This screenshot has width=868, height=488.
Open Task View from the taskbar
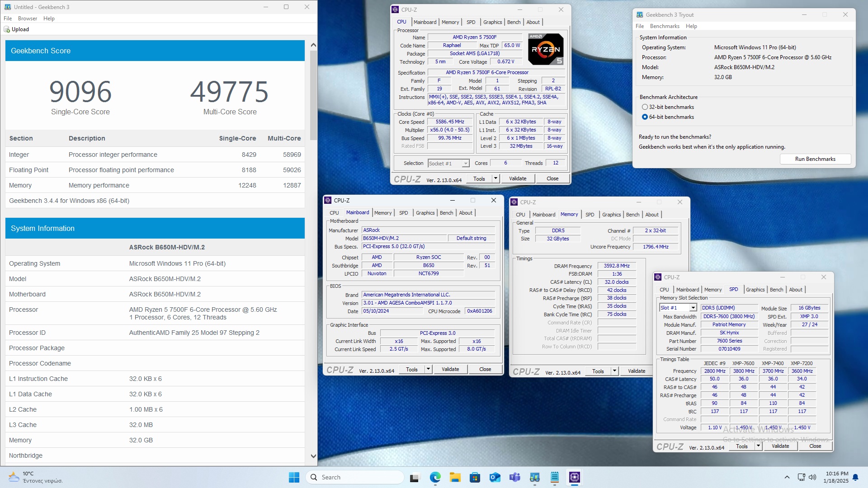pyautogui.click(x=415, y=477)
